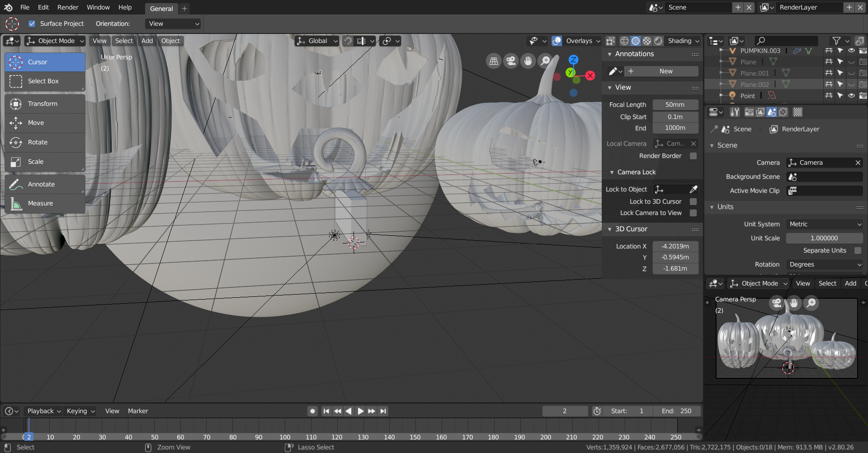Open the Rotation Degrees dropdown
The width and height of the screenshot is (868, 453).
pos(825,264)
